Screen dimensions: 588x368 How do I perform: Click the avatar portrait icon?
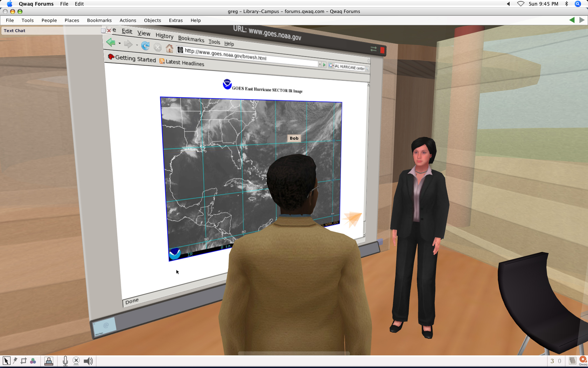(49, 361)
